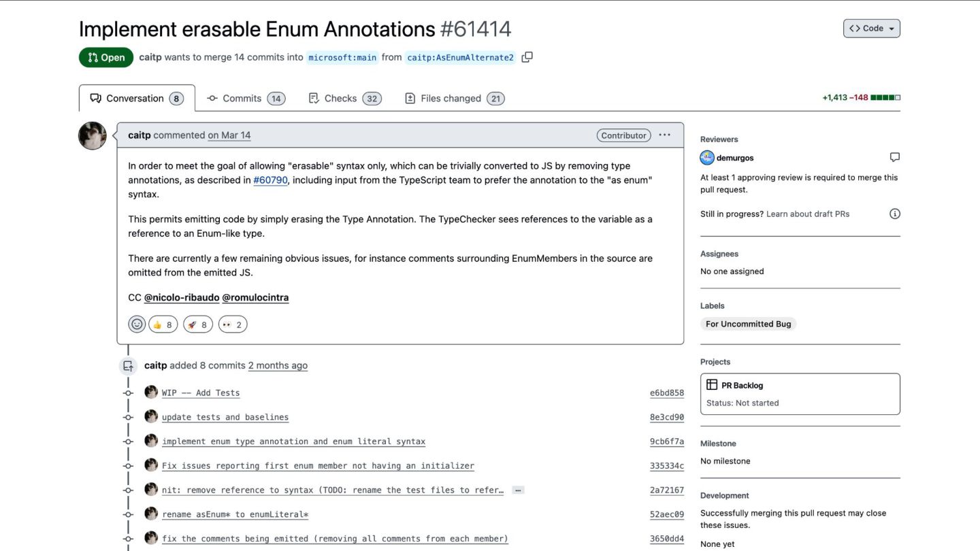Expand the truncated commit message ellipsis

tap(518, 490)
